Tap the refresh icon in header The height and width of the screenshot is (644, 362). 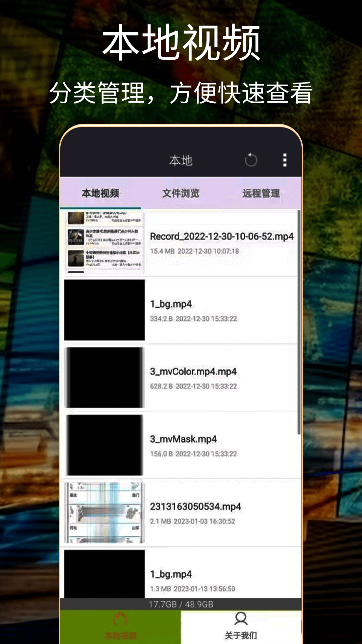point(251,160)
